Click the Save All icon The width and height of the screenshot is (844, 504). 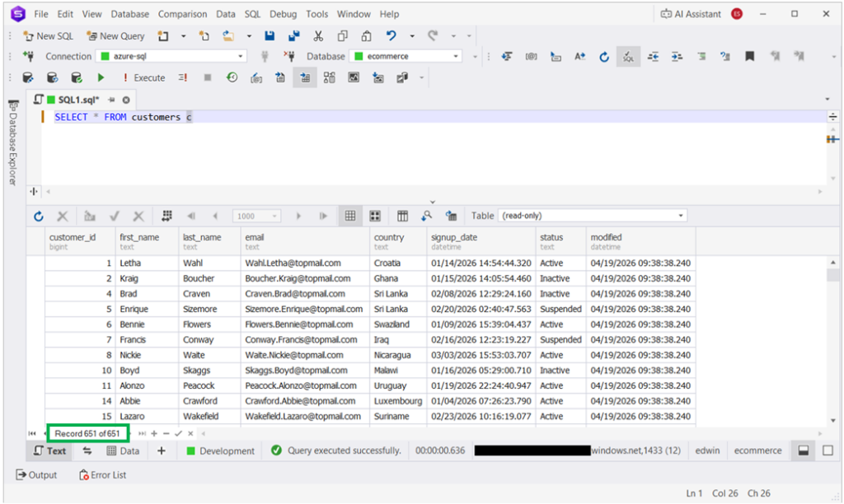coord(294,36)
